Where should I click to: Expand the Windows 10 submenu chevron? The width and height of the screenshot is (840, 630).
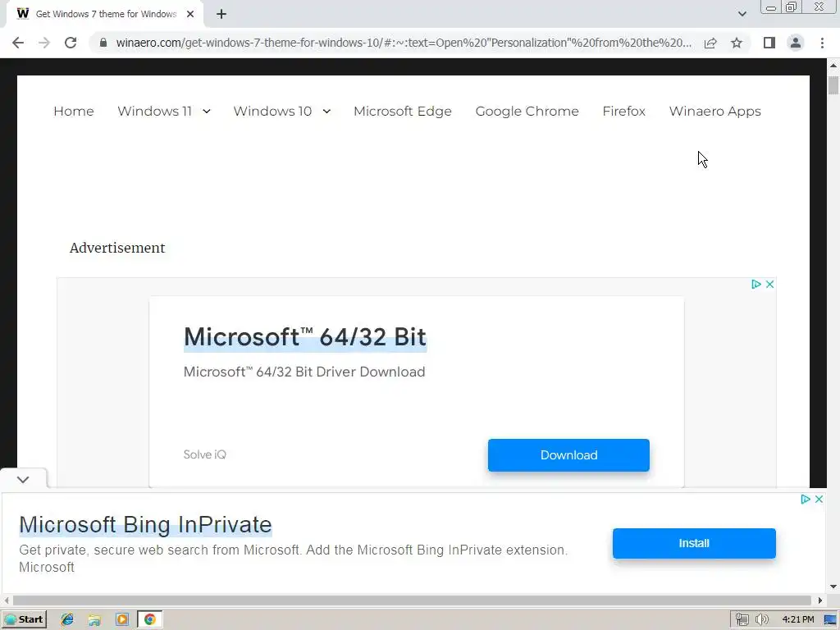point(326,112)
